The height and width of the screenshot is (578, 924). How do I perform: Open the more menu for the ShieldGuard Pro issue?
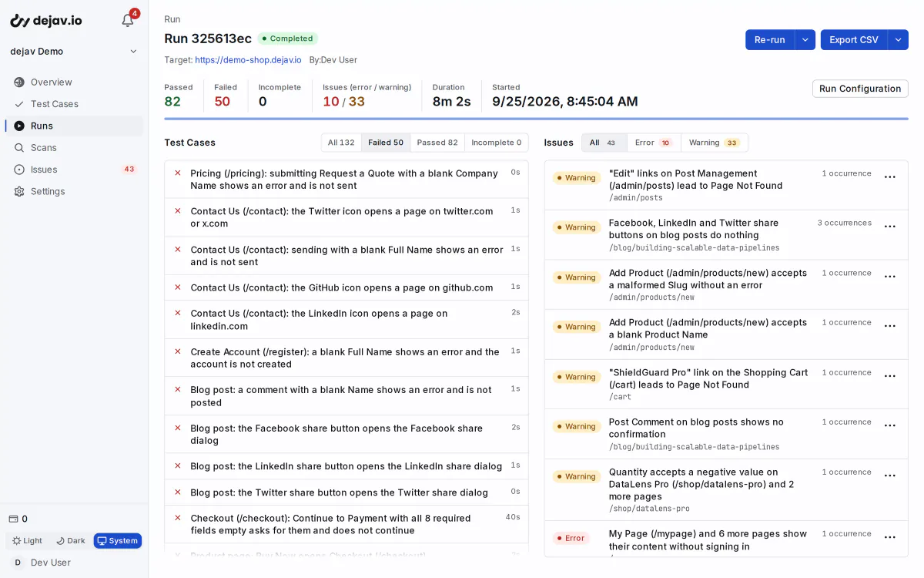889,376
